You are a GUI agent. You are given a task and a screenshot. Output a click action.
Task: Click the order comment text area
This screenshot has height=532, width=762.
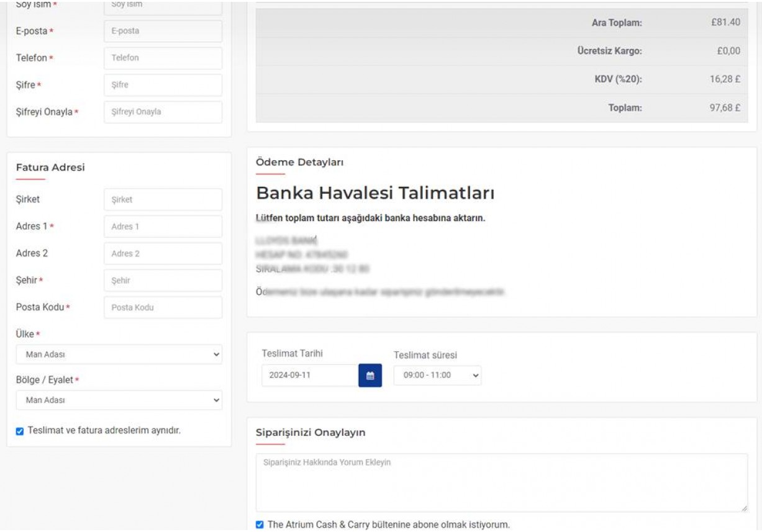point(501,482)
